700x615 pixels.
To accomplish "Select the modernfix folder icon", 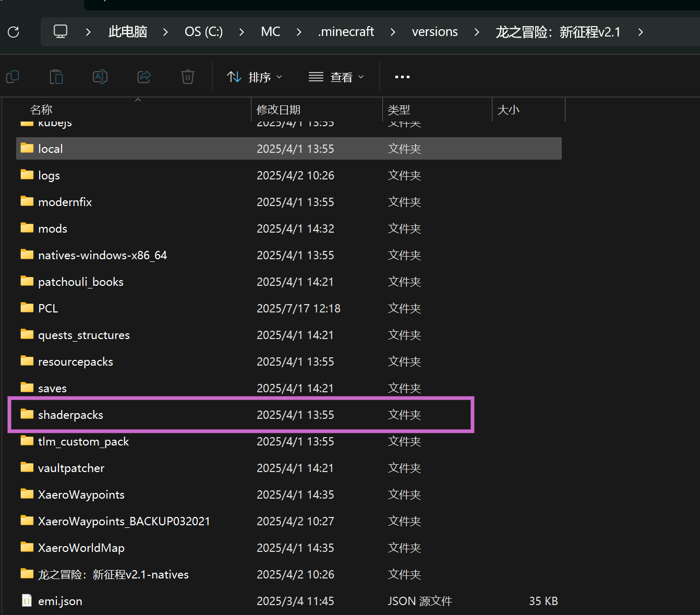I will click(x=27, y=201).
